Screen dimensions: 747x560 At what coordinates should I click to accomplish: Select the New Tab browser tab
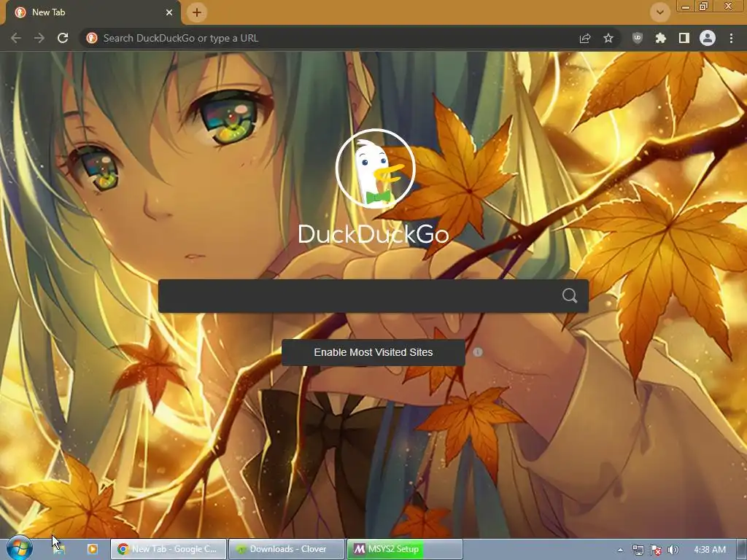(x=93, y=12)
